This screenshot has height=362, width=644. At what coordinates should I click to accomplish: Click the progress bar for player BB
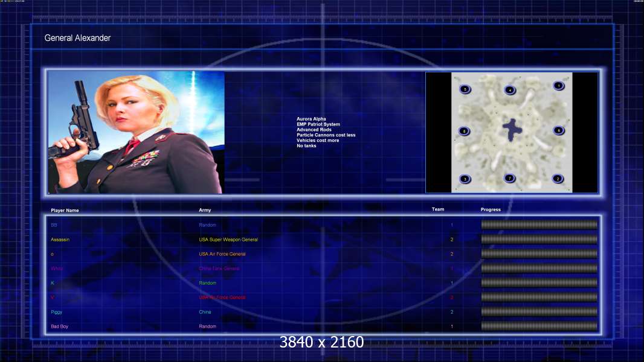coord(539,224)
